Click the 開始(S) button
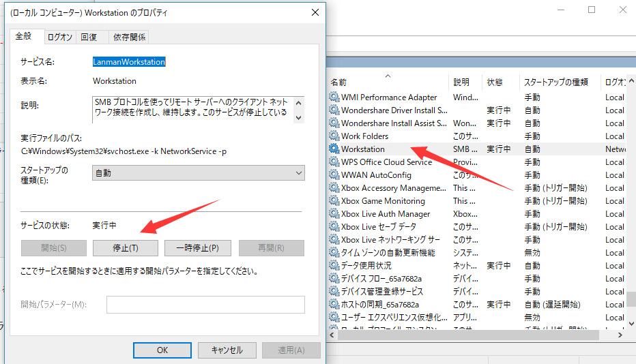The image size is (636, 364). tap(53, 248)
